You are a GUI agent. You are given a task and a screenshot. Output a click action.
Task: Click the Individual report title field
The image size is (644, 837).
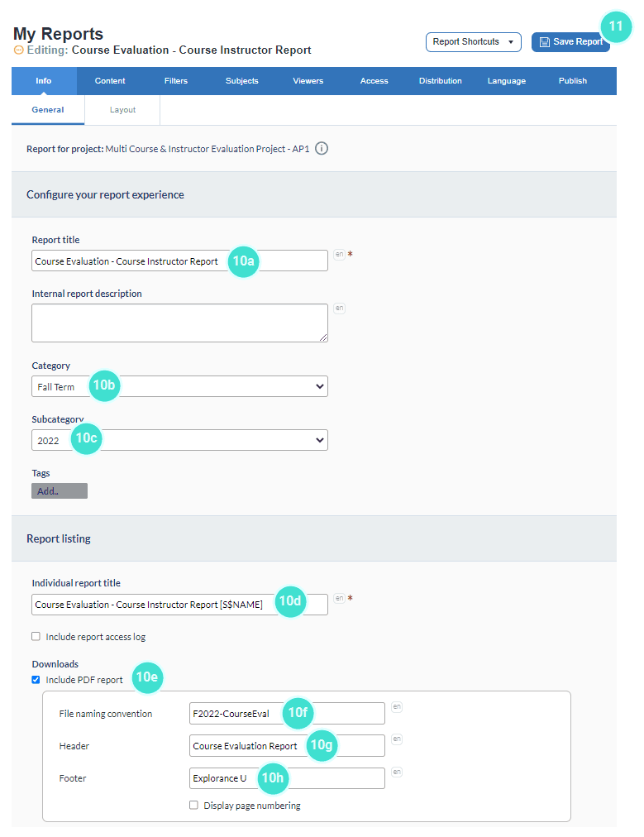pos(180,605)
